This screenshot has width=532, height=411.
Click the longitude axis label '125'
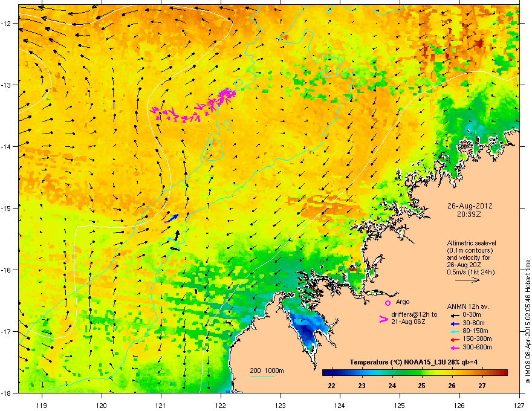click(x=400, y=405)
